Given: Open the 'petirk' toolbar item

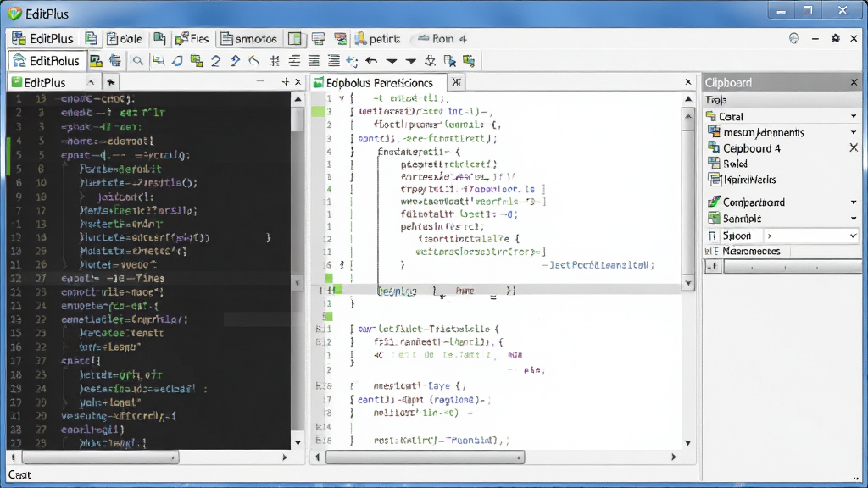Looking at the screenshot, I should click(x=377, y=39).
